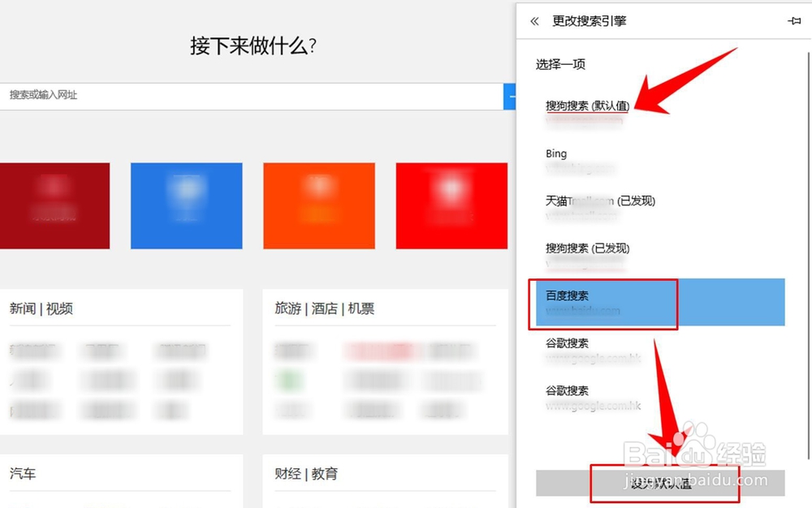This screenshot has height=508, width=812.
Task: Open the dark red site tile
Action: click(54, 206)
